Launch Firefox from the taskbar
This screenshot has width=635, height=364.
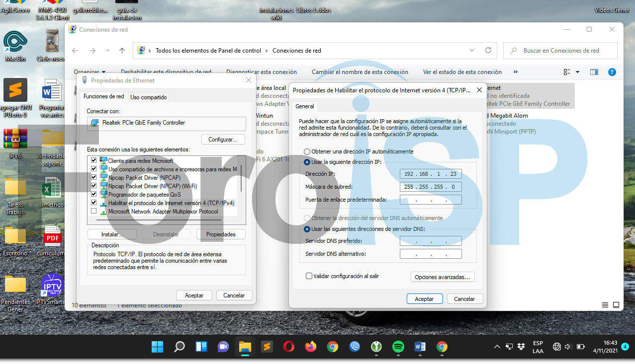(x=311, y=347)
